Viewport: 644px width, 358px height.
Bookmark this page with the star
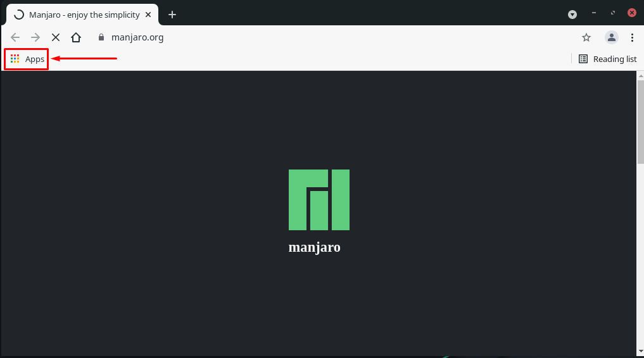coord(586,37)
